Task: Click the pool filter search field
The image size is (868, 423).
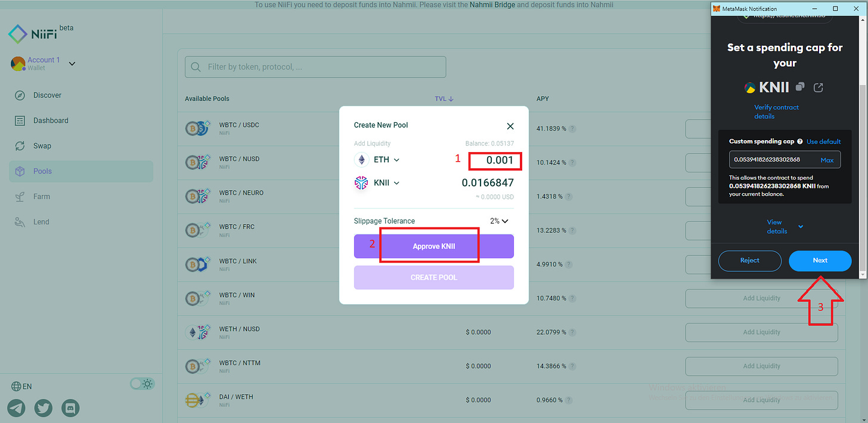Action: click(x=315, y=67)
